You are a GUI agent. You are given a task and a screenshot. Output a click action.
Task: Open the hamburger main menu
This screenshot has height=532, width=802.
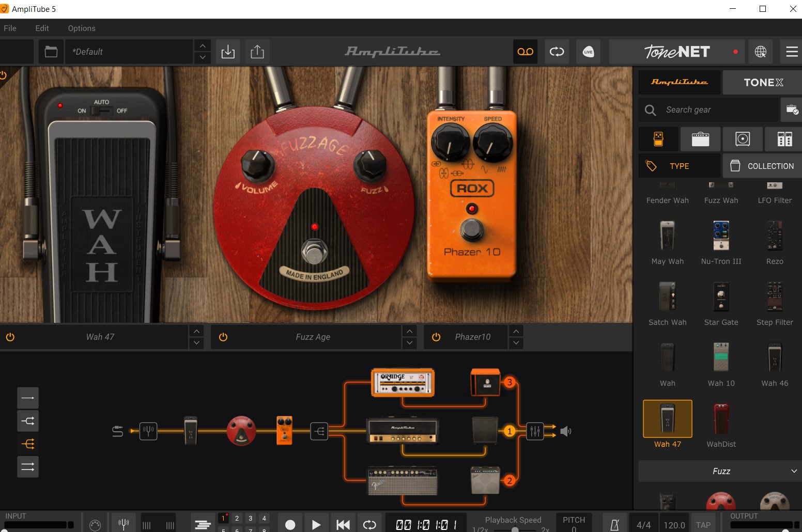[x=791, y=52]
